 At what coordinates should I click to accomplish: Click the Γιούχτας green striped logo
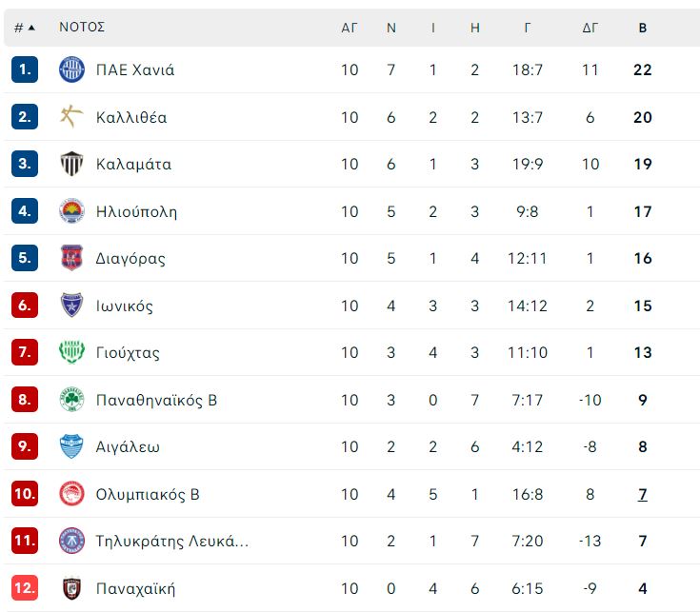click(x=71, y=352)
